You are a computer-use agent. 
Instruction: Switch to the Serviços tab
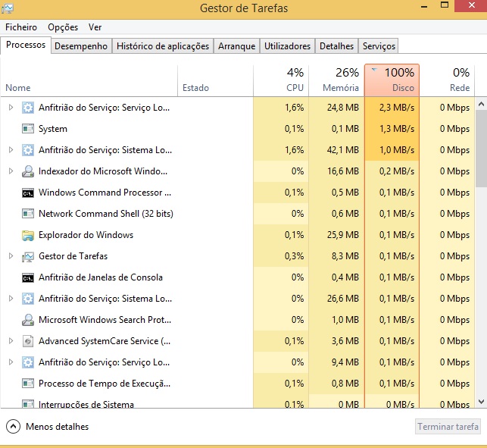point(379,46)
